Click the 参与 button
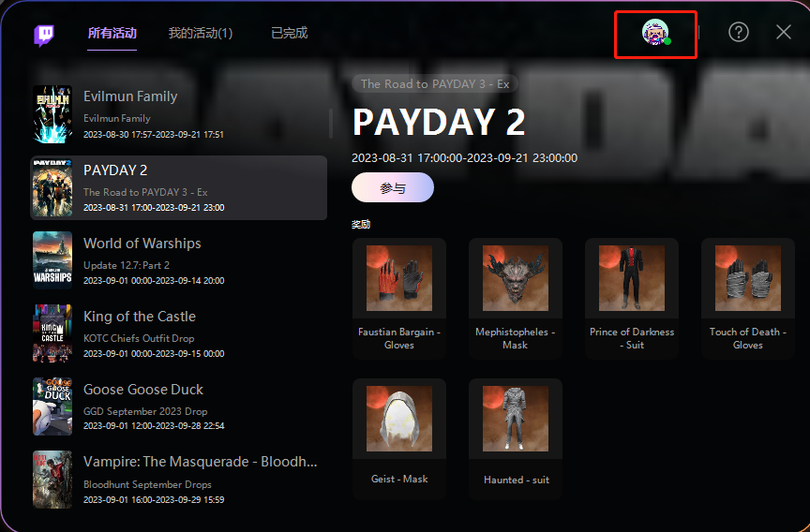This screenshot has height=532, width=810. pyautogui.click(x=393, y=187)
